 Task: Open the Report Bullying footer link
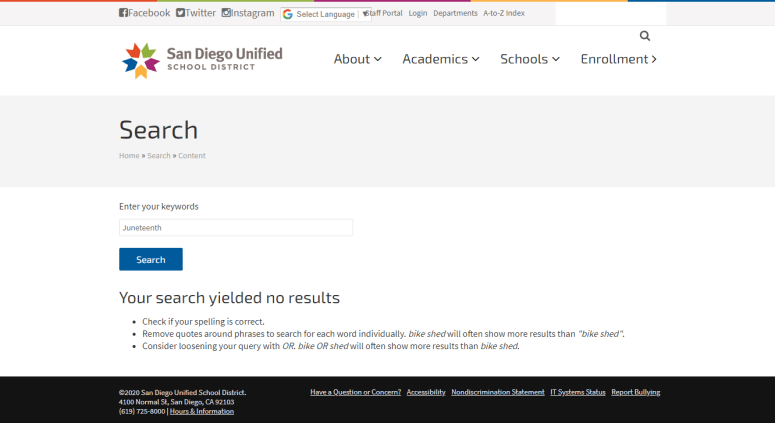(635, 392)
